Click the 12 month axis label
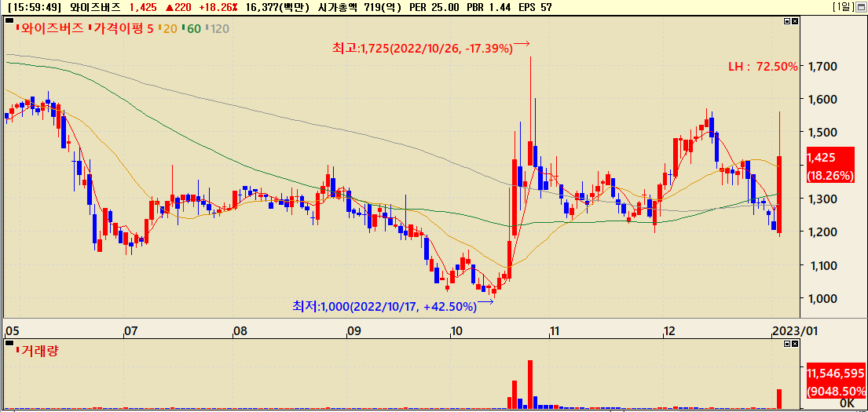The width and height of the screenshot is (868, 412). click(x=669, y=331)
